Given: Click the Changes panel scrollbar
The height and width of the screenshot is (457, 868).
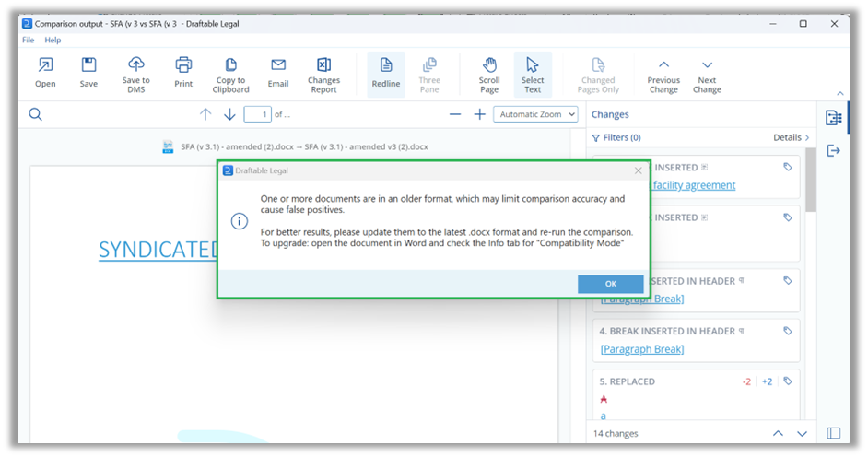Looking at the screenshot, I should [x=811, y=181].
